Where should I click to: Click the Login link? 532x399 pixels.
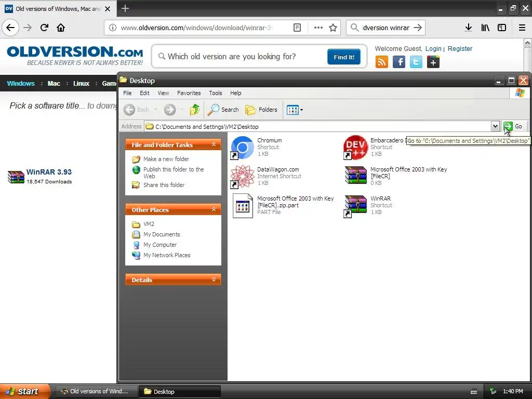coord(433,48)
